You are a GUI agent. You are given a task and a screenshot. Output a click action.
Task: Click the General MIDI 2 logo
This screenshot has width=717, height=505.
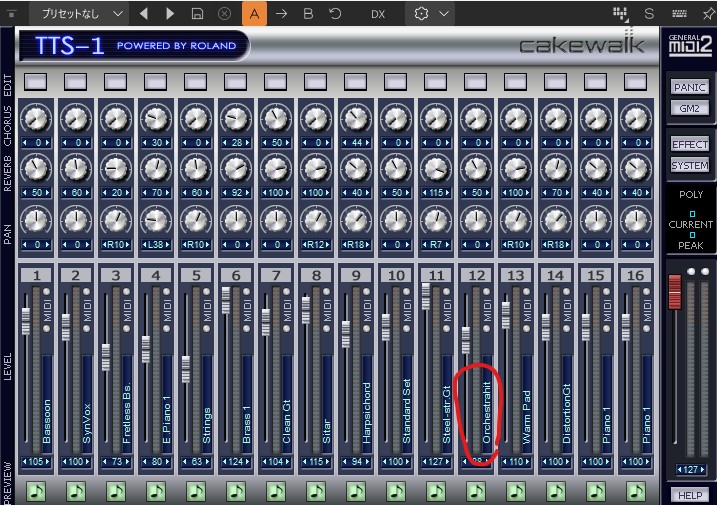click(x=690, y=45)
